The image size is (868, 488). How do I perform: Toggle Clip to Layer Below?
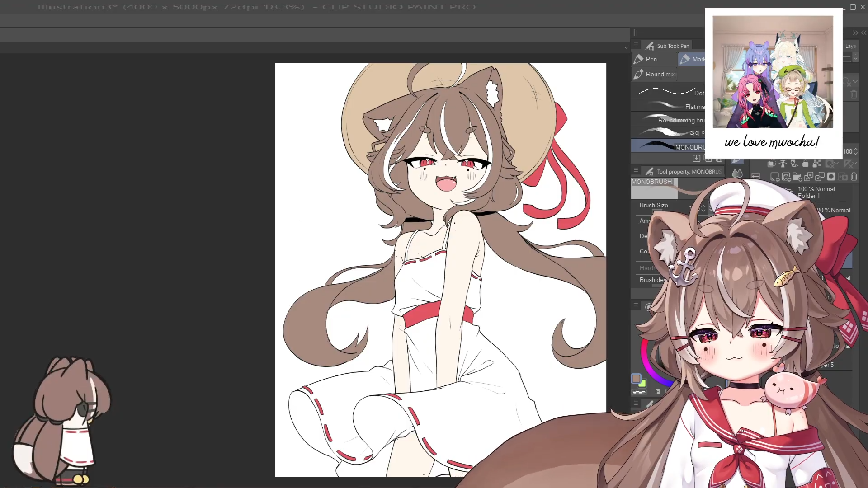[x=772, y=164]
